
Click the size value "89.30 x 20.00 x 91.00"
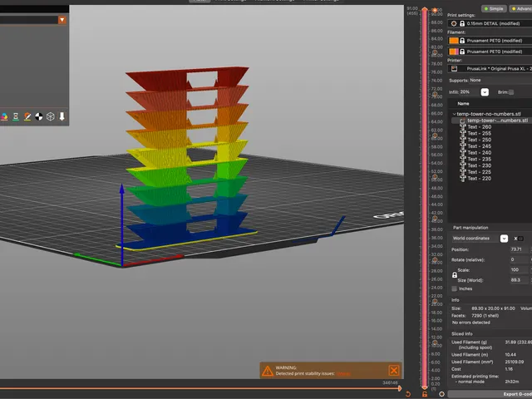(493, 308)
